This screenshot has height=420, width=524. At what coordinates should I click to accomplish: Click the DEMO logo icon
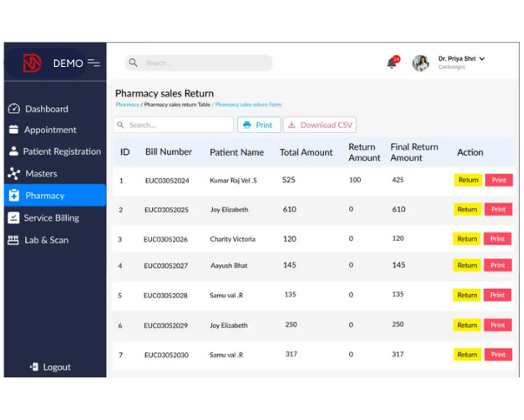coord(32,63)
